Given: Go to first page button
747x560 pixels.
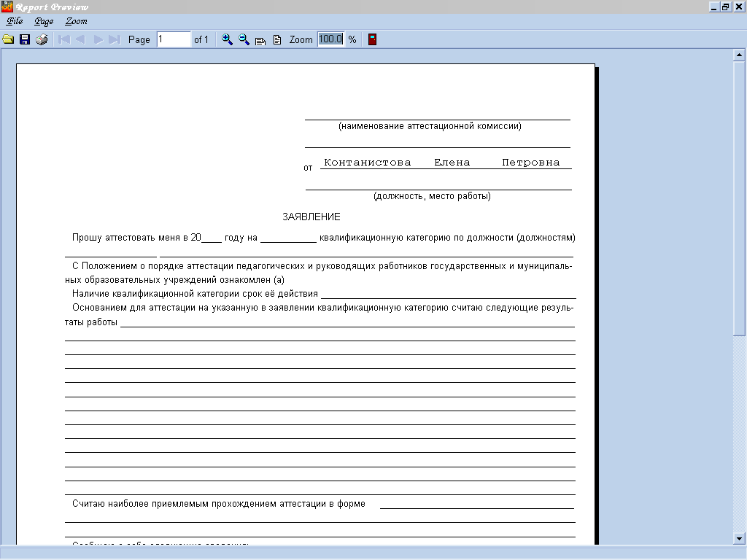Looking at the screenshot, I should click(64, 39).
